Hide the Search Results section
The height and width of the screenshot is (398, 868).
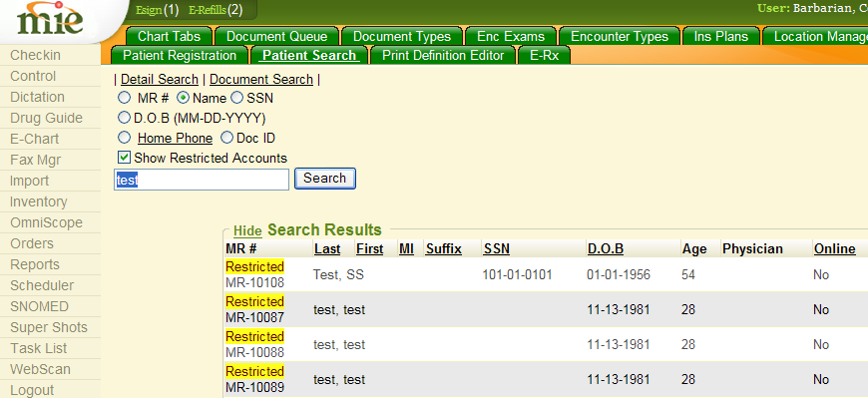247,230
